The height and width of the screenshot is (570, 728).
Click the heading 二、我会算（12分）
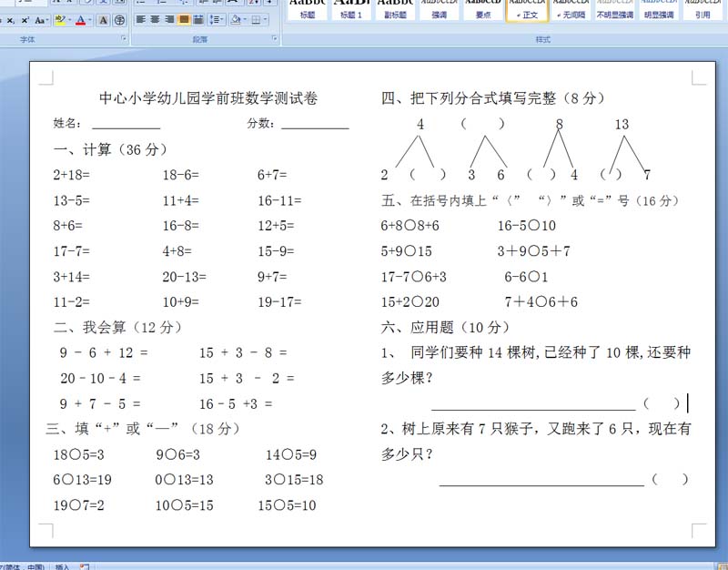pyautogui.click(x=118, y=328)
